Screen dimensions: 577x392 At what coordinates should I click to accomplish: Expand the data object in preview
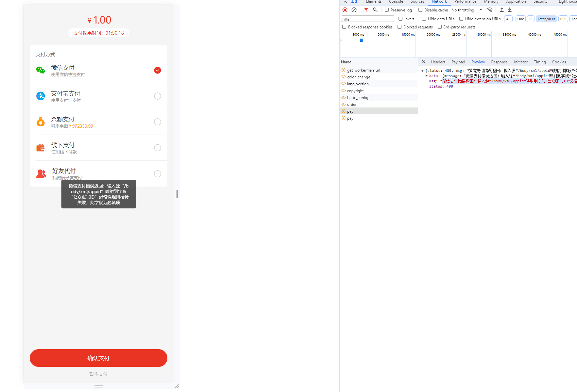pos(427,76)
